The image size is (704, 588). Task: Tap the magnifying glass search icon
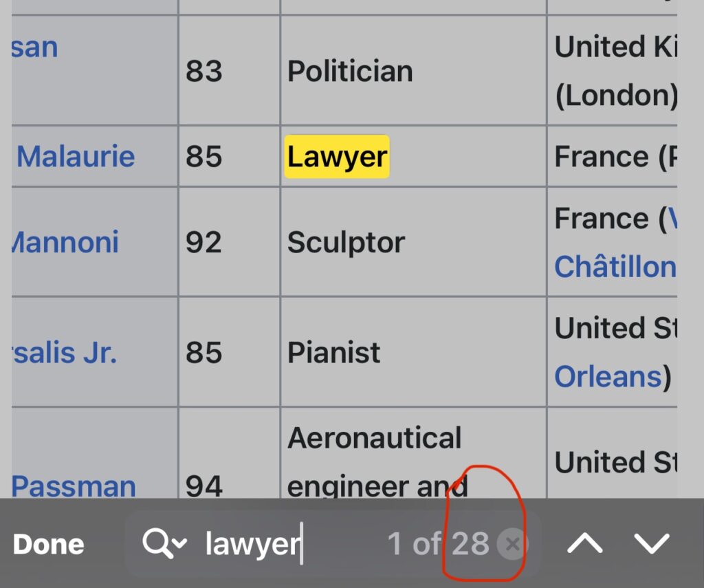pos(156,543)
